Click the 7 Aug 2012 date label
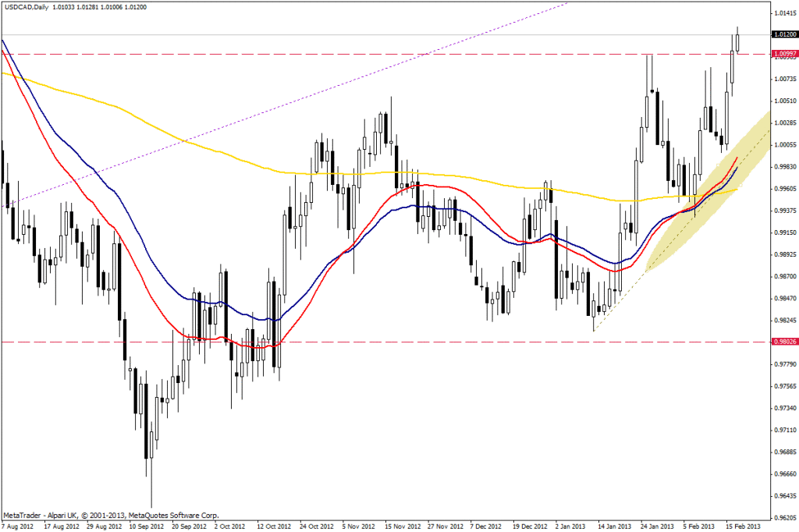The image size is (799, 532). coord(17,526)
